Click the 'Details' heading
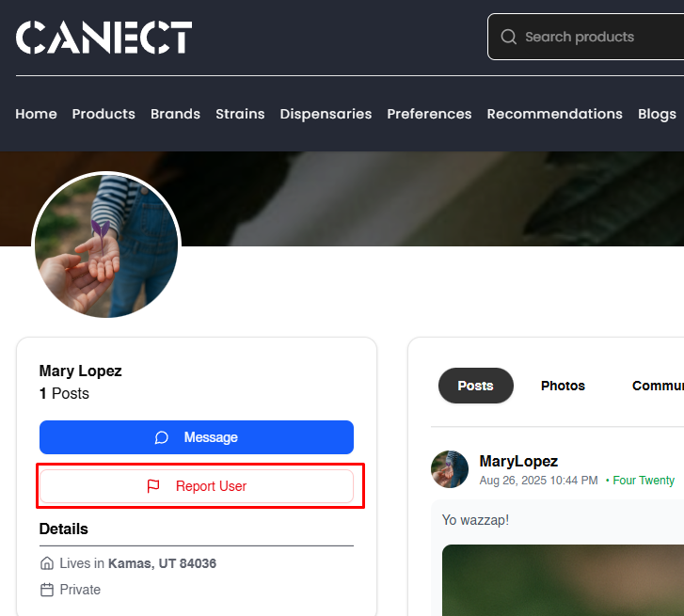684x616 pixels. point(64,529)
